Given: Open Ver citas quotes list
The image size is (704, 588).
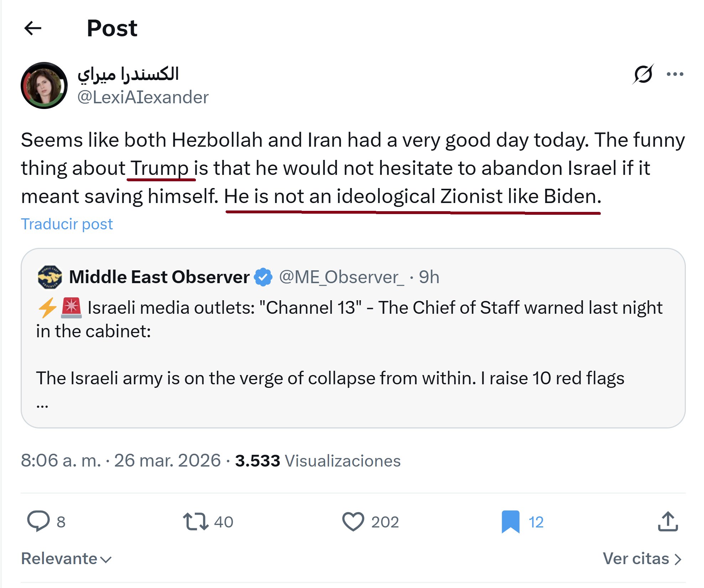Looking at the screenshot, I should coord(642,558).
